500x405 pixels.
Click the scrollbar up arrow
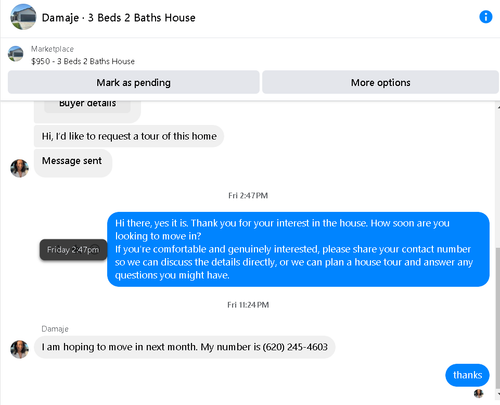point(498,107)
